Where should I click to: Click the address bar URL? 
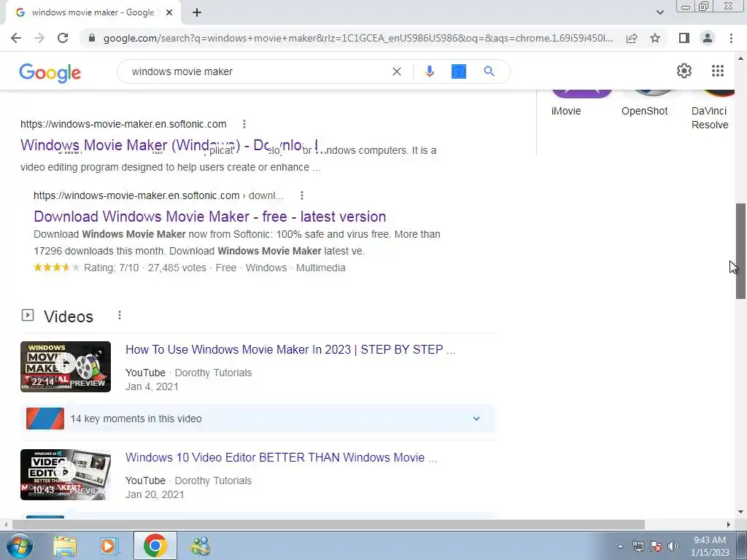357,38
